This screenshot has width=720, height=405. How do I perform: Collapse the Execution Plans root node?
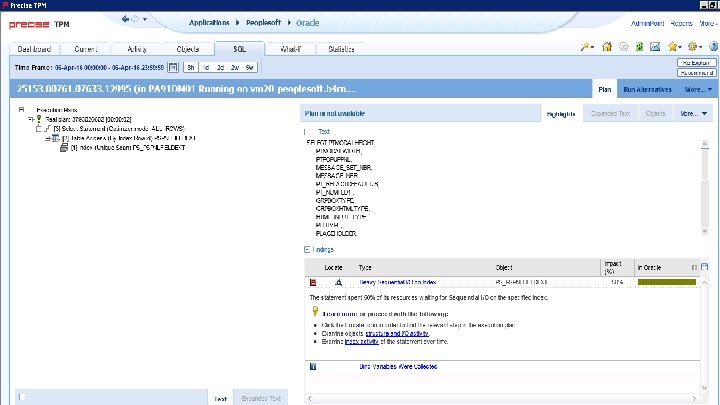coord(21,110)
